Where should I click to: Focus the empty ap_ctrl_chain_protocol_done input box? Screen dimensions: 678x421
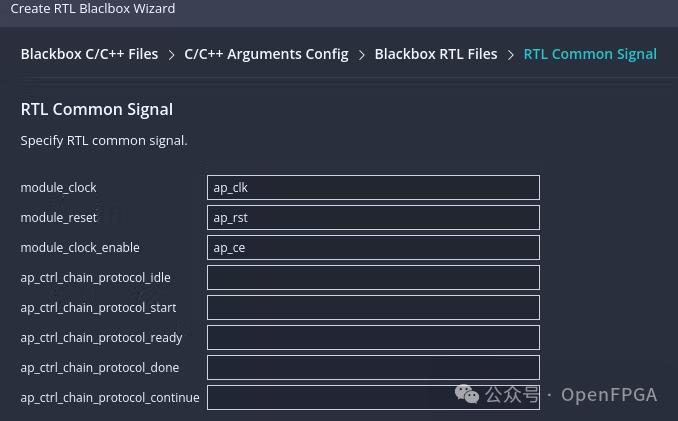pos(373,368)
